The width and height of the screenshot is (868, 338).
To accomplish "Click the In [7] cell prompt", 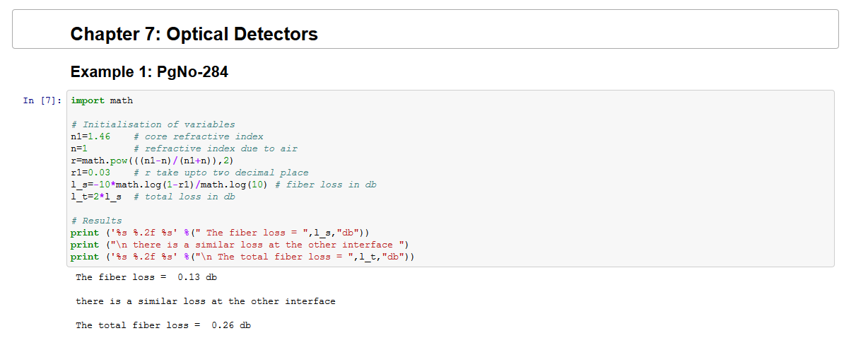I will coord(42,101).
